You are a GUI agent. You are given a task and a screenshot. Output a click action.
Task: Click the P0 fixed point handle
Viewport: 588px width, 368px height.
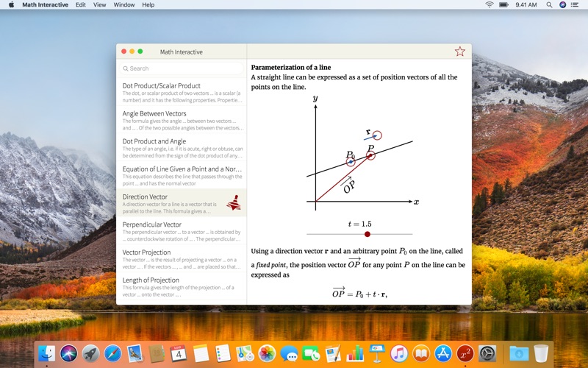pyautogui.click(x=351, y=162)
